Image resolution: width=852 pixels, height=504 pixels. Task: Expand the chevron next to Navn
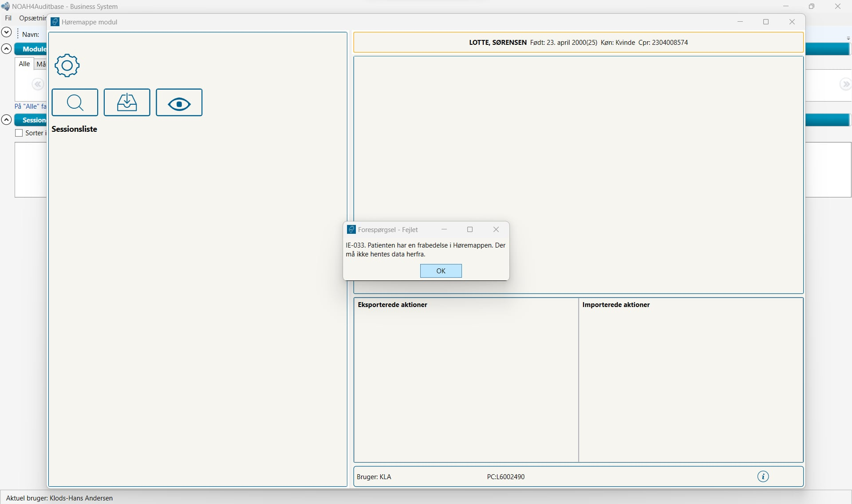pos(6,32)
